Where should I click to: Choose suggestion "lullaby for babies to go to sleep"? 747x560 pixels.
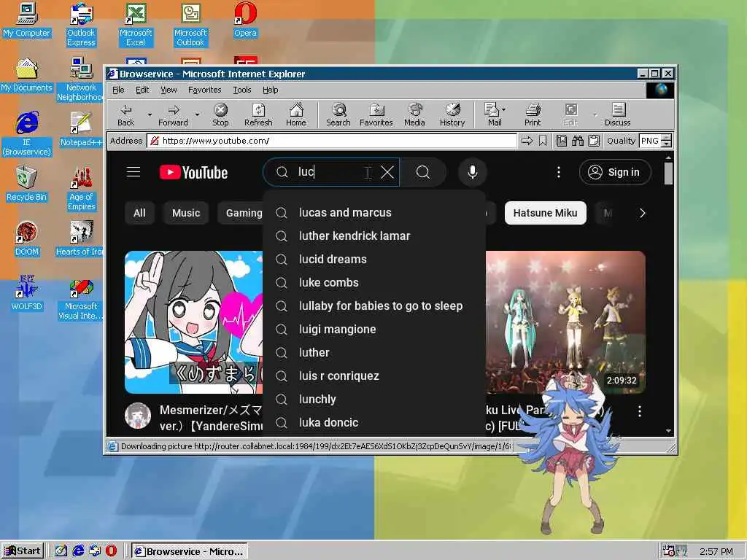(x=374, y=306)
